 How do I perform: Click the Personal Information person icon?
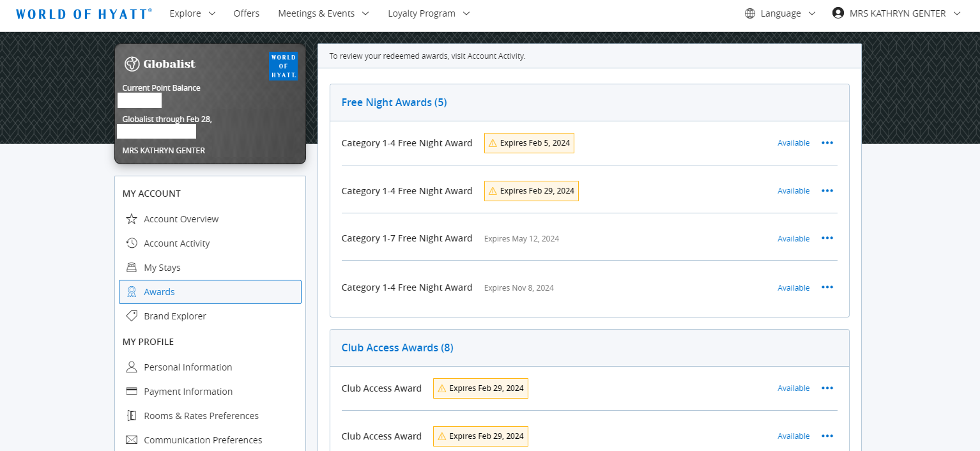131,367
